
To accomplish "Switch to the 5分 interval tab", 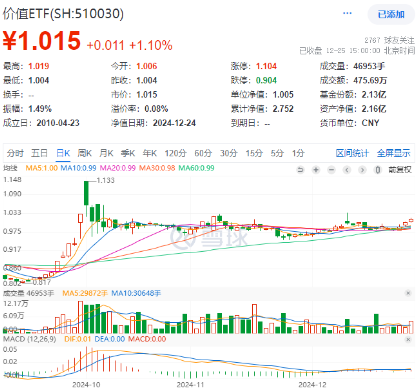I will (x=277, y=153).
